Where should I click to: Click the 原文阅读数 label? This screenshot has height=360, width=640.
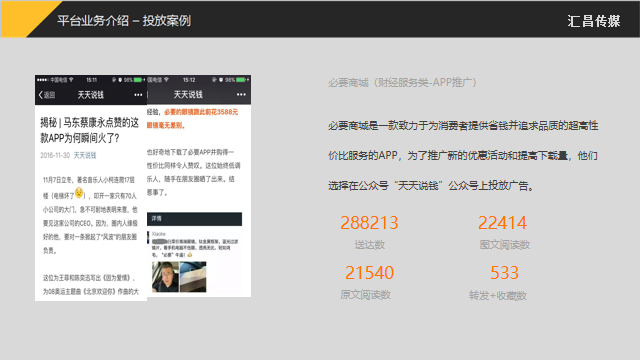coord(366,295)
